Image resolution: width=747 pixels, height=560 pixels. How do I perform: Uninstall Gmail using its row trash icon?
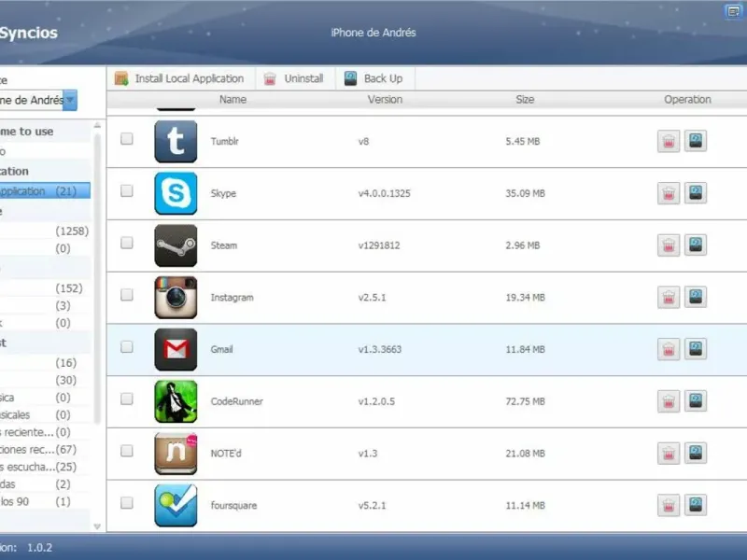(669, 349)
